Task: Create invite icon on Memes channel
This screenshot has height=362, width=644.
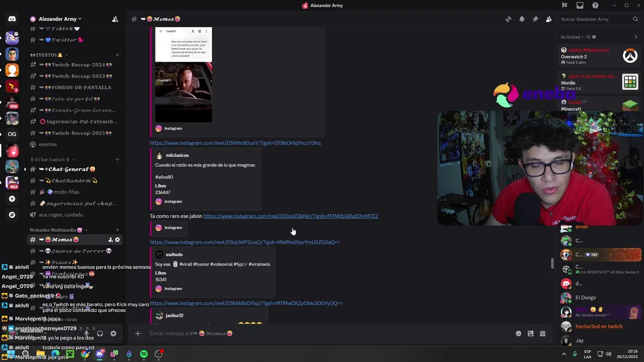Action: (x=110, y=240)
